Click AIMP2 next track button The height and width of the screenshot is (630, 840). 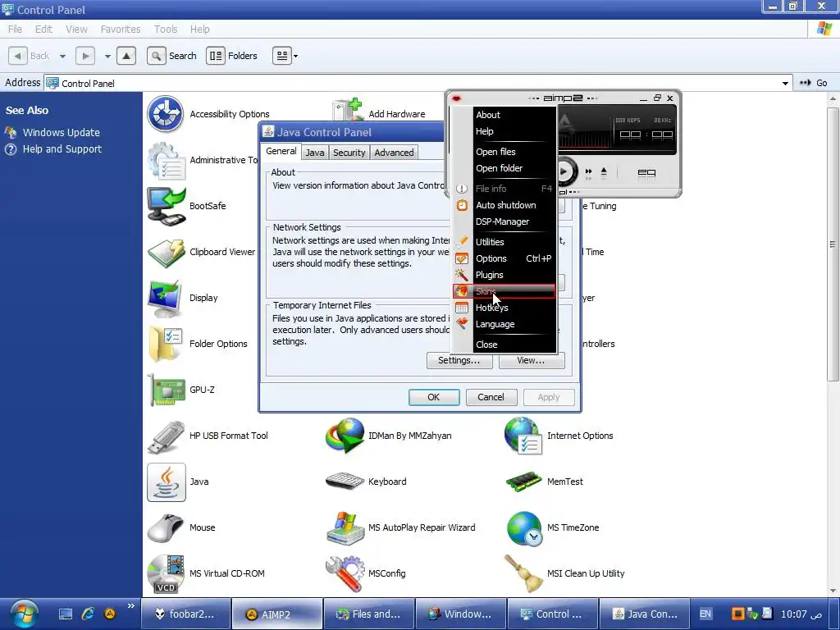pos(588,171)
